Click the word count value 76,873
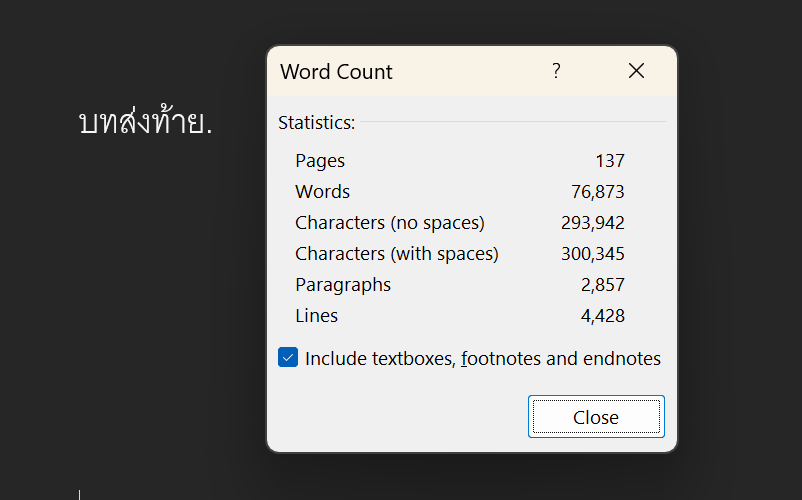802x500 pixels. click(x=598, y=192)
